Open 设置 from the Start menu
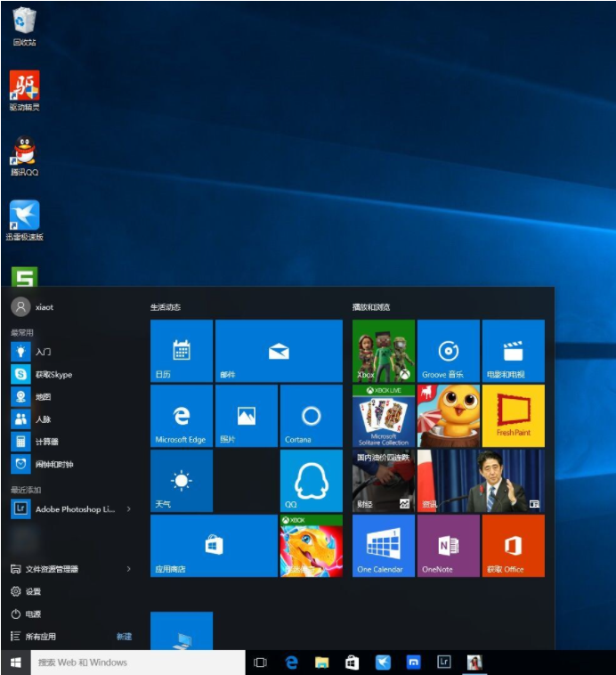The width and height of the screenshot is (616, 675). (32, 591)
